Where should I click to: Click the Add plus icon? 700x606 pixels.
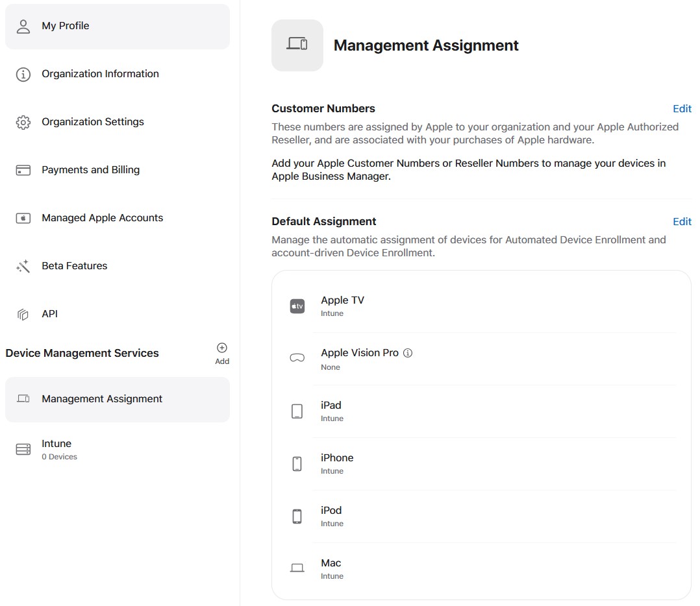(222, 348)
